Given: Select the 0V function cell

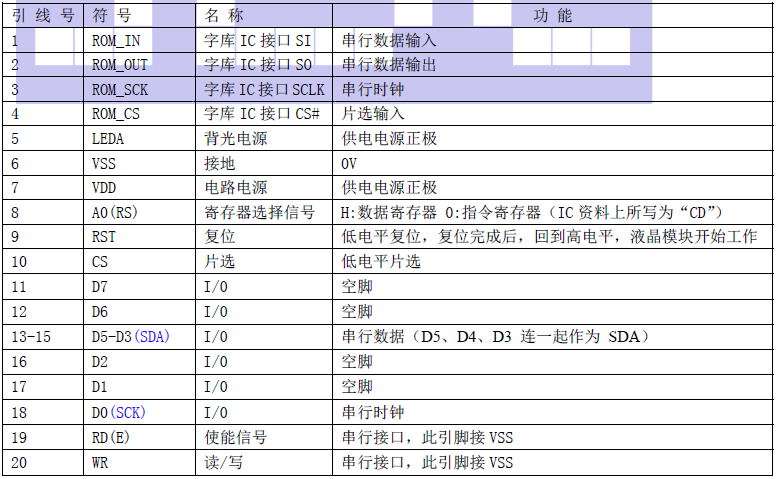Looking at the screenshot, I should point(349,163).
